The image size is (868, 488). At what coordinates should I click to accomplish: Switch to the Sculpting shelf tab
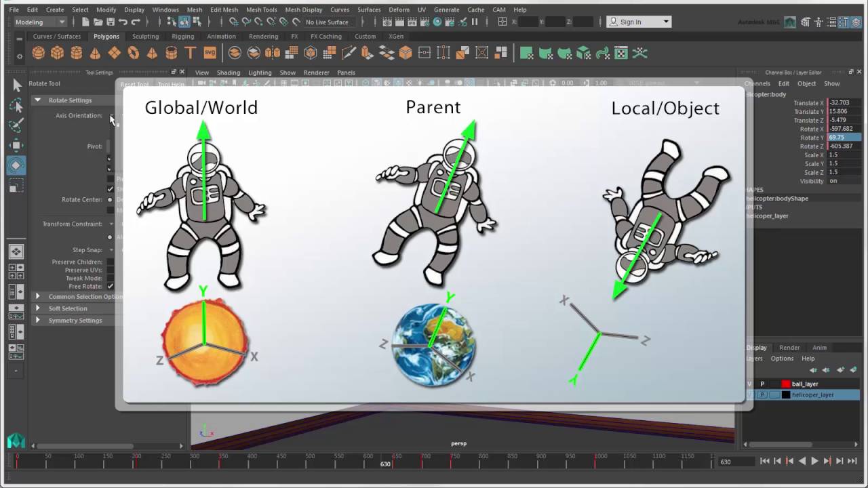coord(145,37)
